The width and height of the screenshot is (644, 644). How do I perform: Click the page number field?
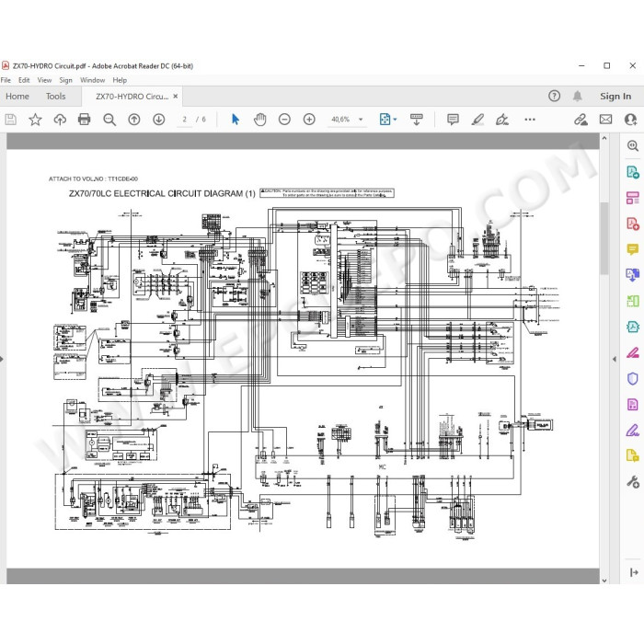point(184,120)
